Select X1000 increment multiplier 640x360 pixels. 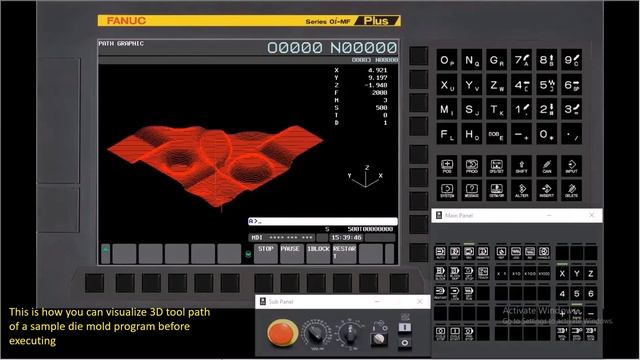pyautogui.click(x=544, y=273)
